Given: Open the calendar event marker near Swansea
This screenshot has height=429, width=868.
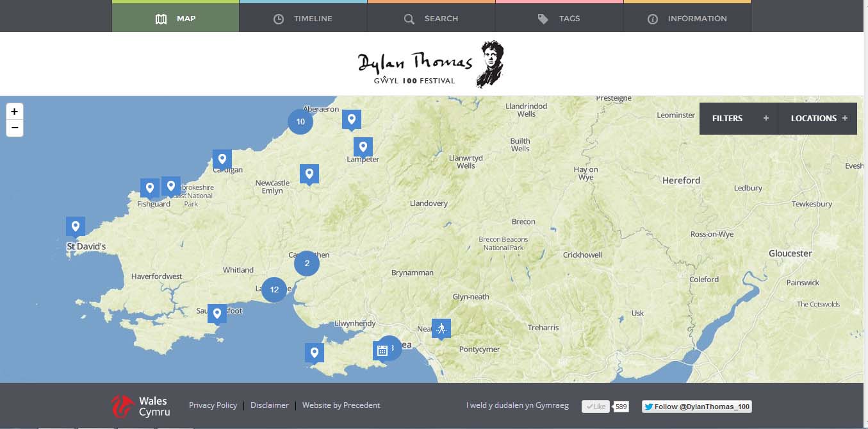Looking at the screenshot, I should point(382,350).
